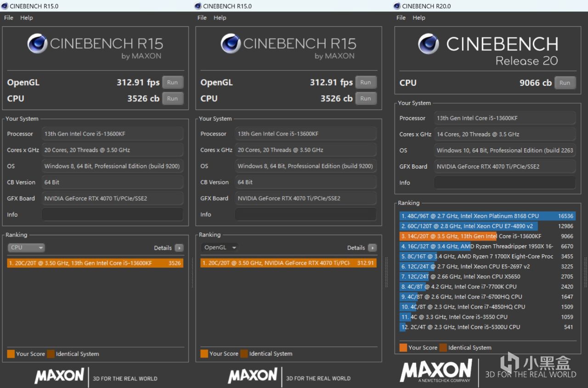Run the OpenGL test in left R15 window

point(172,83)
